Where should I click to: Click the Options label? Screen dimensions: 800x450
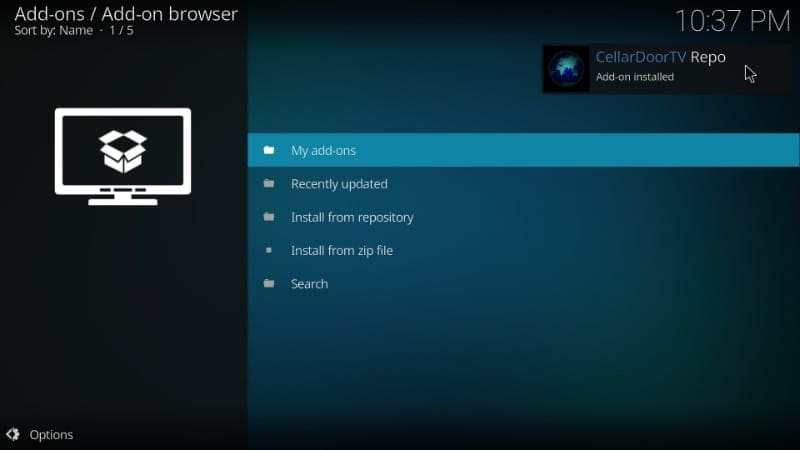(x=51, y=435)
